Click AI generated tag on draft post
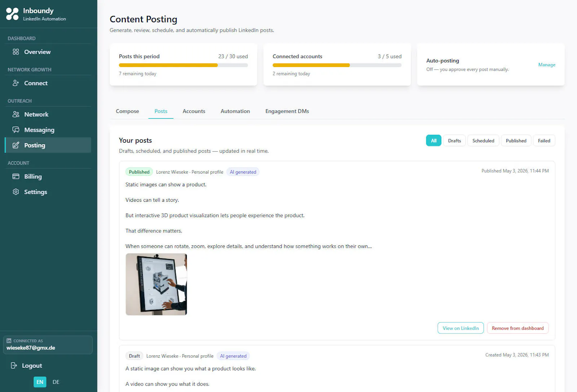577x392 pixels. pyautogui.click(x=233, y=356)
